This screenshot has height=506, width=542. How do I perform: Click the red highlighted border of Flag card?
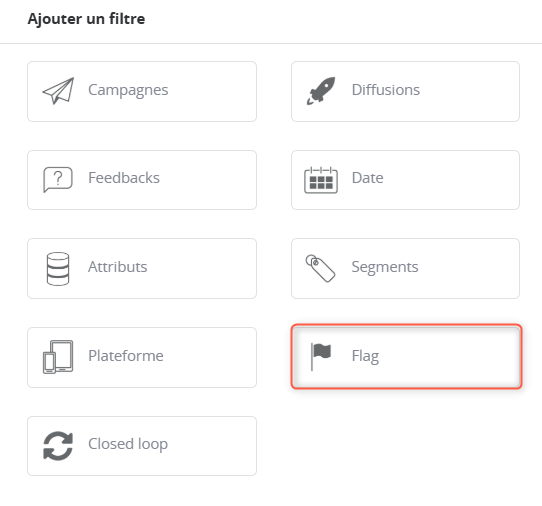406,325
